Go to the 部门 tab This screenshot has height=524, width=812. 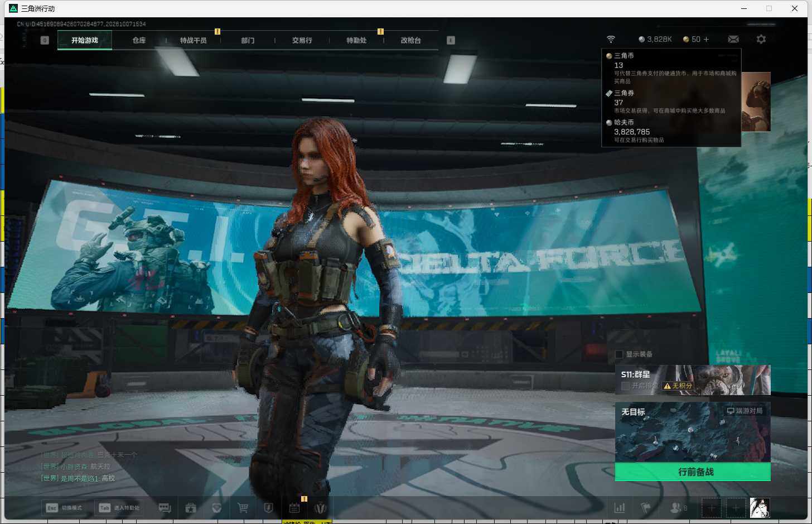(248, 40)
